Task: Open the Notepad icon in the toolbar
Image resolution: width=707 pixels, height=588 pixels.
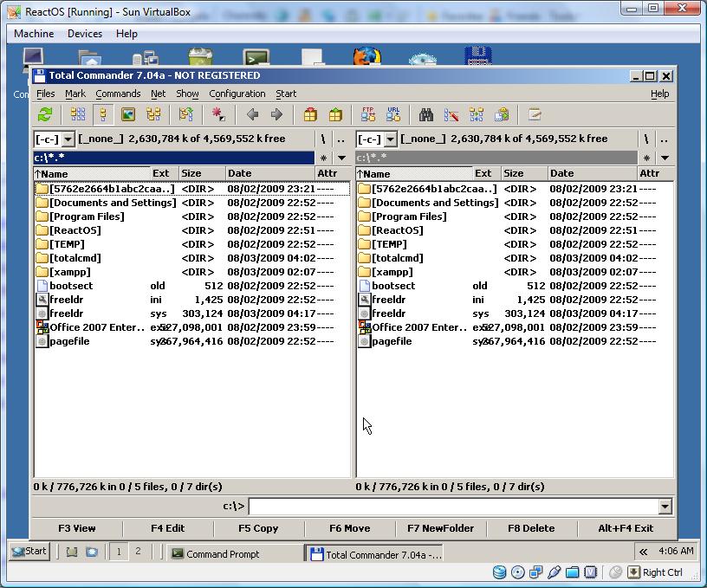Action: (535, 114)
